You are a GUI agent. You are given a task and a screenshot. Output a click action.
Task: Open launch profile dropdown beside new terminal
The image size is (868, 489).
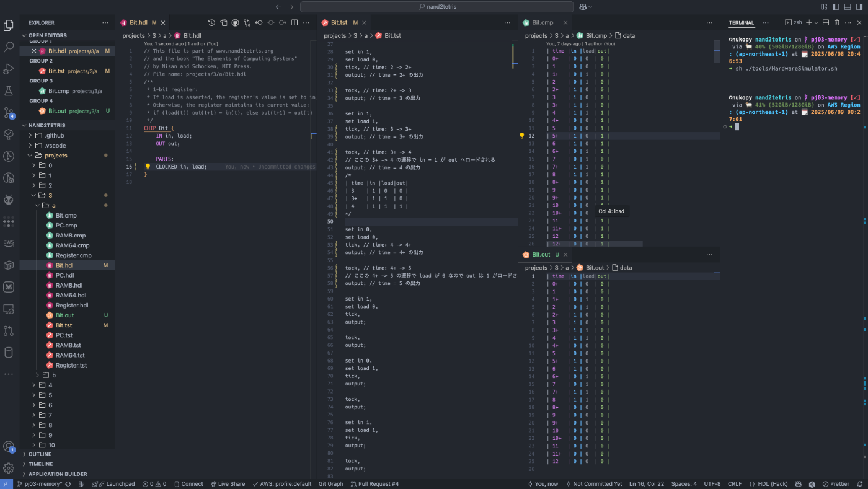pos(816,22)
